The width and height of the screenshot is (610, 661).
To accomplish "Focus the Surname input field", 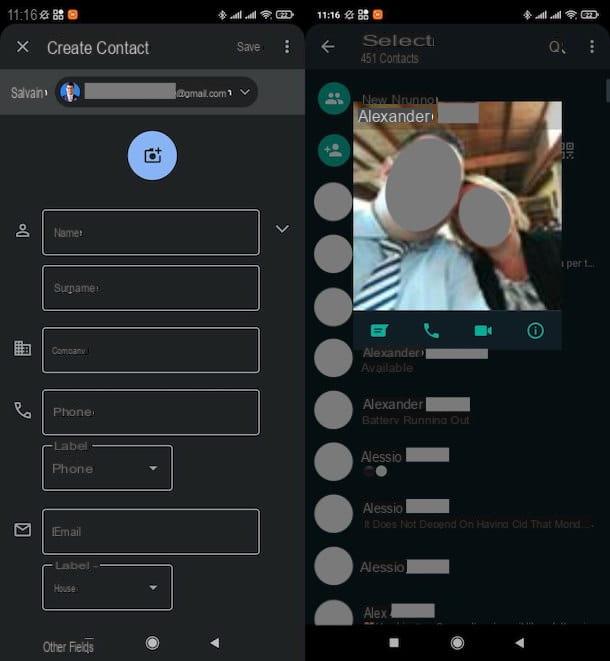I will tap(151, 288).
